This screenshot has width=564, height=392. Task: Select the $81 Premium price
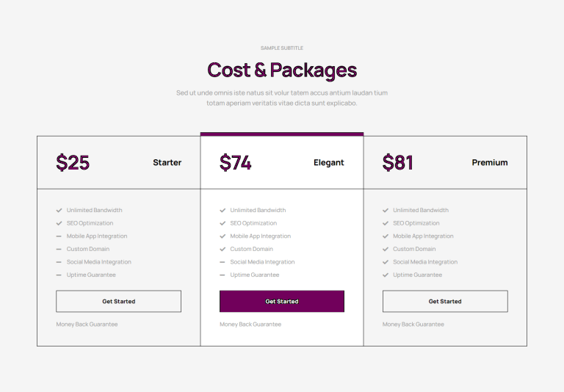[398, 162]
